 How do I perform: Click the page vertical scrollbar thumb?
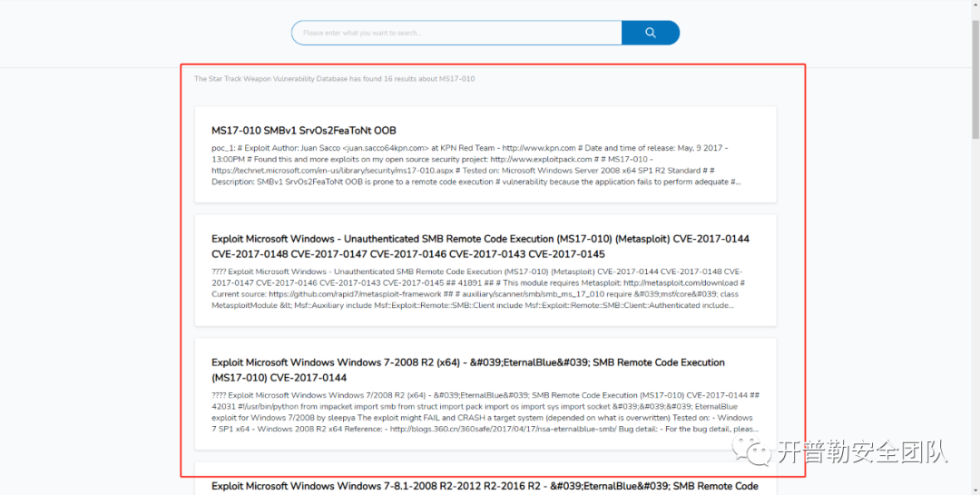pyautogui.click(x=975, y=79)
